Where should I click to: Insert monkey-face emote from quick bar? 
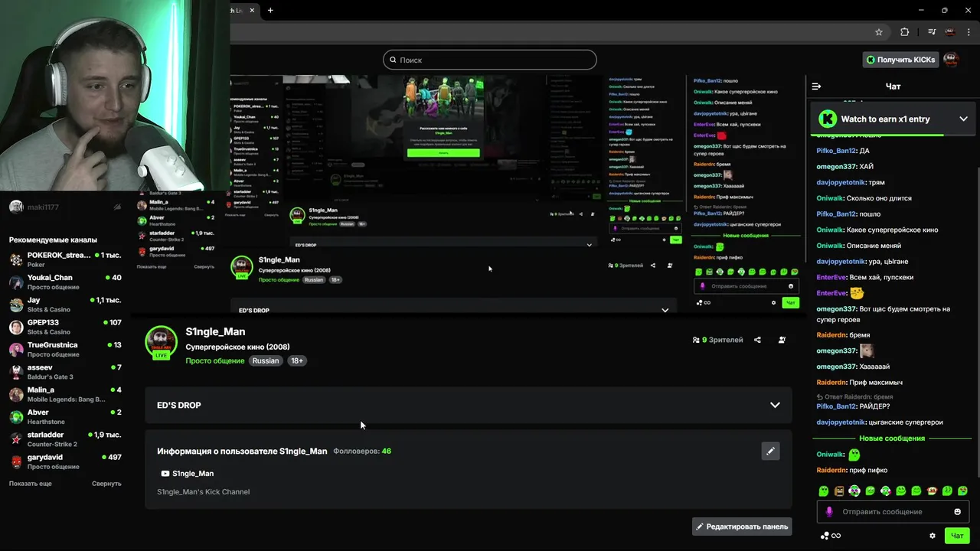(932, 491)
